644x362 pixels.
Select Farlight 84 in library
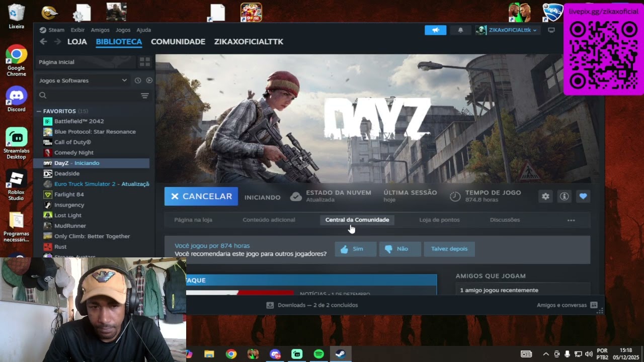click(x=69, y=195)
